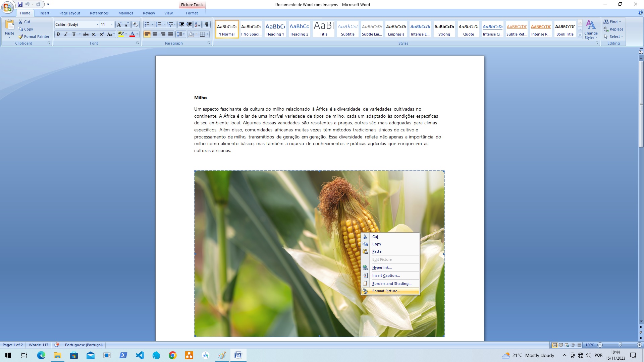Open line spacing dropdown

pos(181,34)
